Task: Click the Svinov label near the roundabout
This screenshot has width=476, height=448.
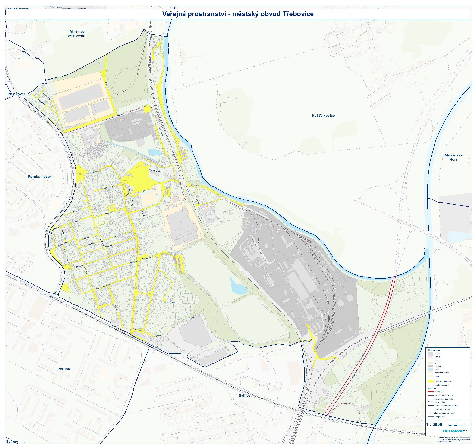Action: point(245,396)
